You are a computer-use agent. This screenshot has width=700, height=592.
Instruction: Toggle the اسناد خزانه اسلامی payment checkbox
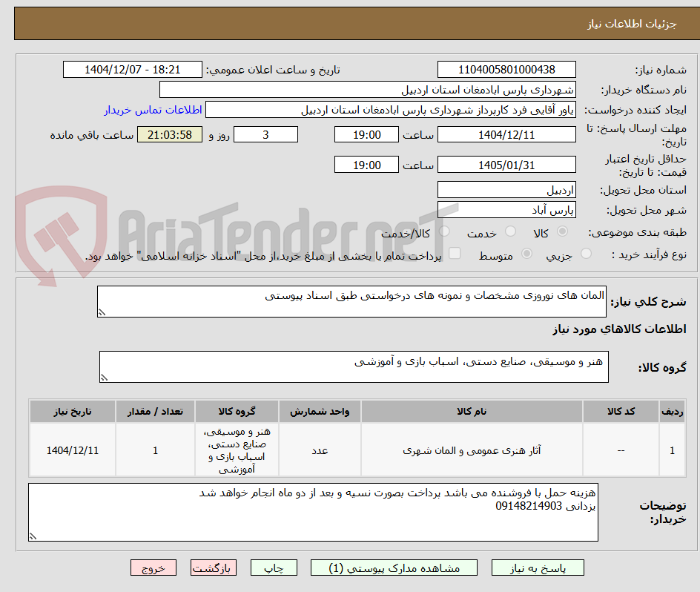[455, 253]
